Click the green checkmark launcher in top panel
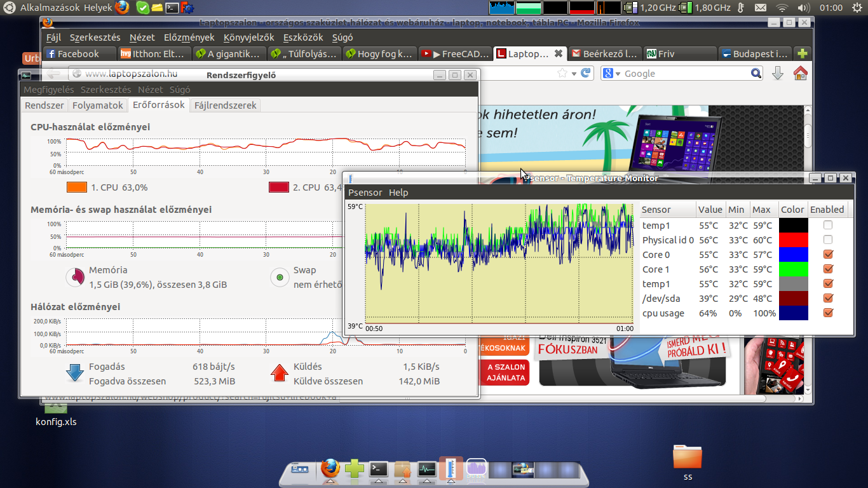Viewport: 868px width, 488px height. pos(143,8)
